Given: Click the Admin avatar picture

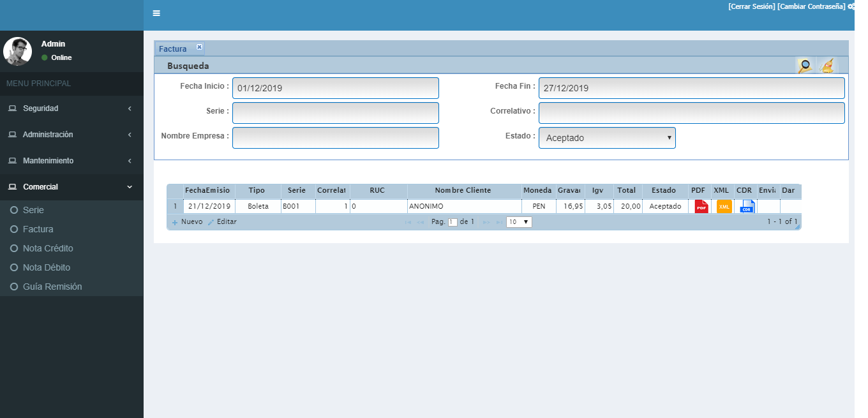Looking at the screenshot, I should (18, 51).
